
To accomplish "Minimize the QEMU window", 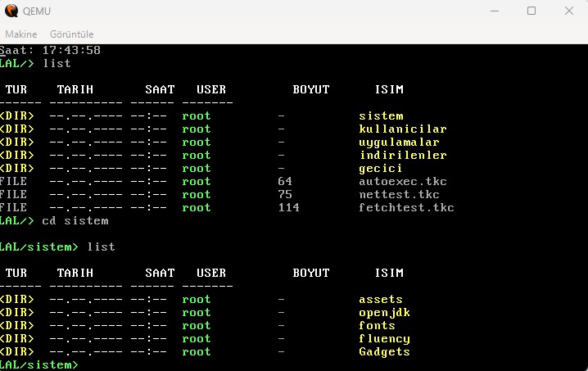I will click(495, 11).
